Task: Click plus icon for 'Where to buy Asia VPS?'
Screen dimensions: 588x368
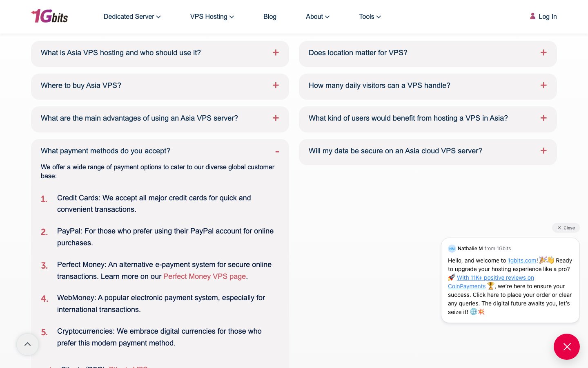Action: pyautogui.click(x=276, y=85)
